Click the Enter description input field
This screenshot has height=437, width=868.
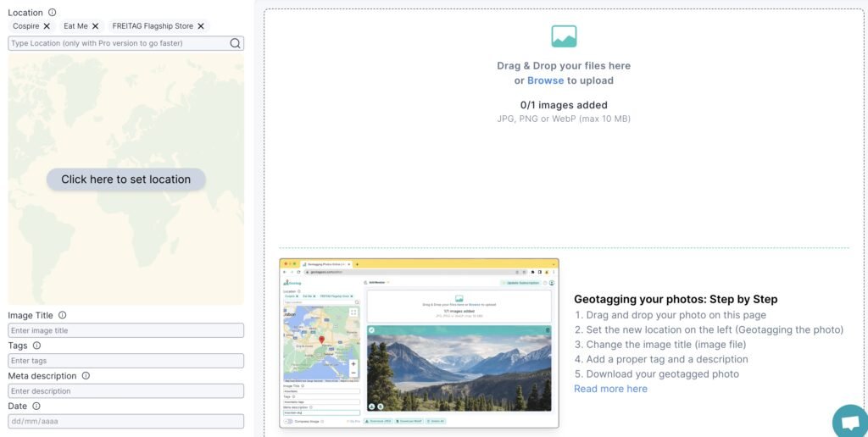pos(125,391)
